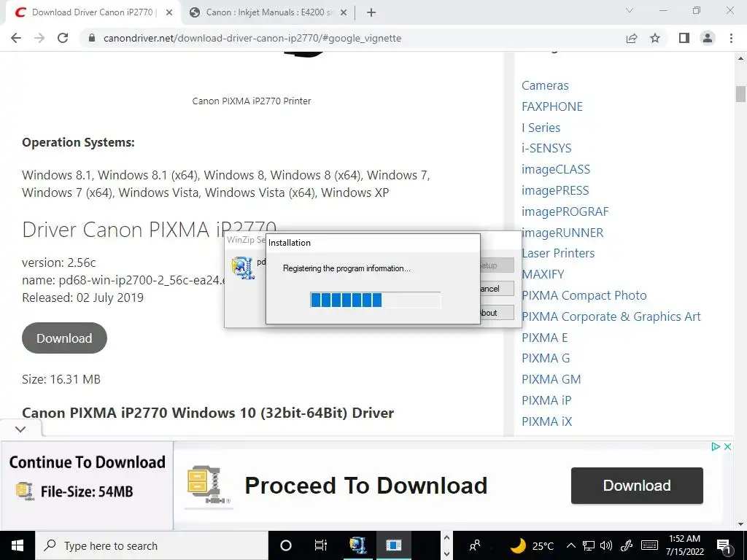
Task: Open the volume speaker icon
Action: point(606,545)
